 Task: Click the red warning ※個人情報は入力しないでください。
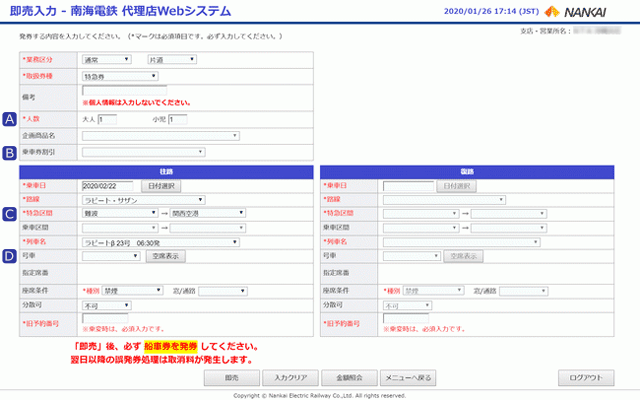[x=137, y=103]
